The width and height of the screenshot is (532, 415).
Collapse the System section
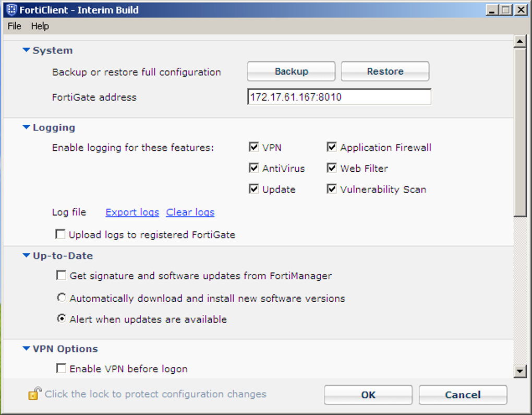point(26,51)
